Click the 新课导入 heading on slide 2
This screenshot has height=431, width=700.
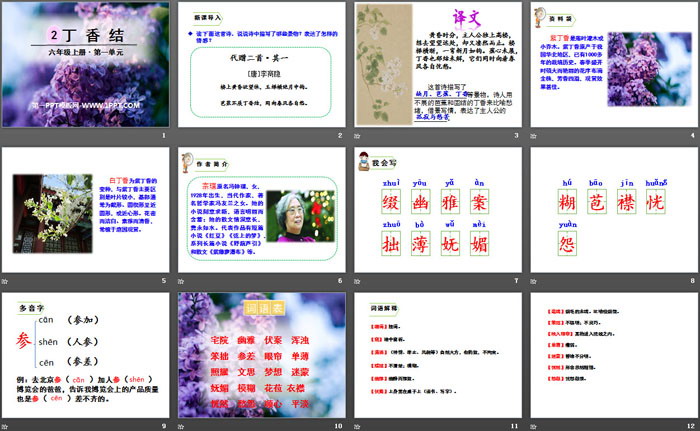[x=207, y=18]
